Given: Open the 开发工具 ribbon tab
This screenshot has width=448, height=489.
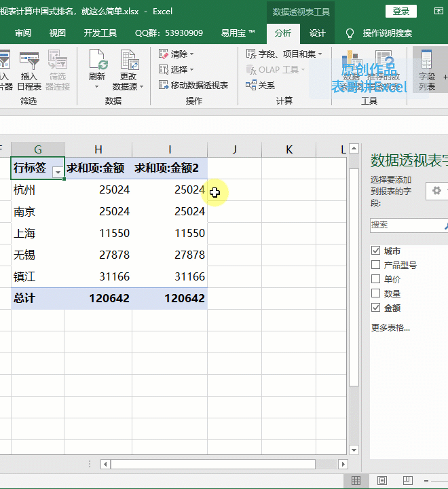Looking at the screenshot, I should click(100, 33).
